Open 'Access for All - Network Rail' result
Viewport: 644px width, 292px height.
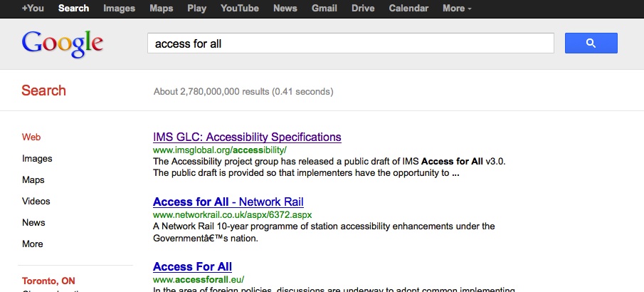(x=228, y=202)
